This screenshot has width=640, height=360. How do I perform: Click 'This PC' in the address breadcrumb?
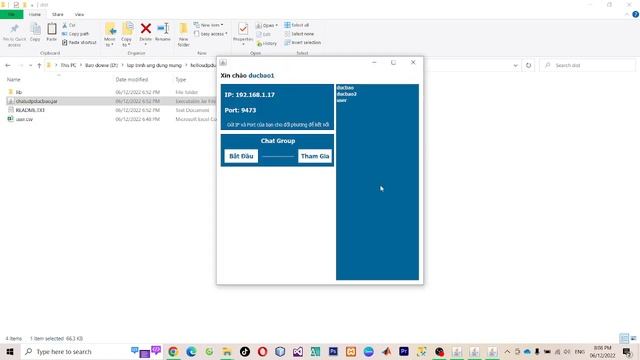tap(68, 65)
